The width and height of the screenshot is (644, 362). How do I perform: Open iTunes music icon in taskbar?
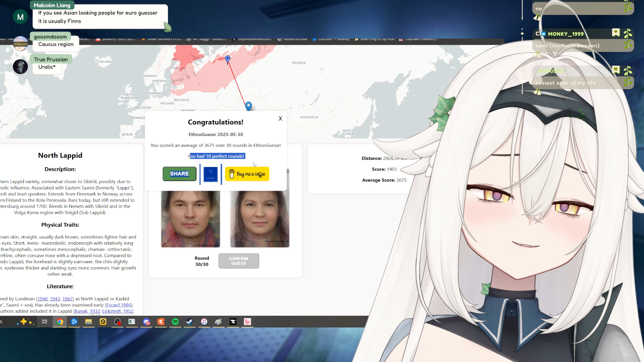(x=204, y=322)
